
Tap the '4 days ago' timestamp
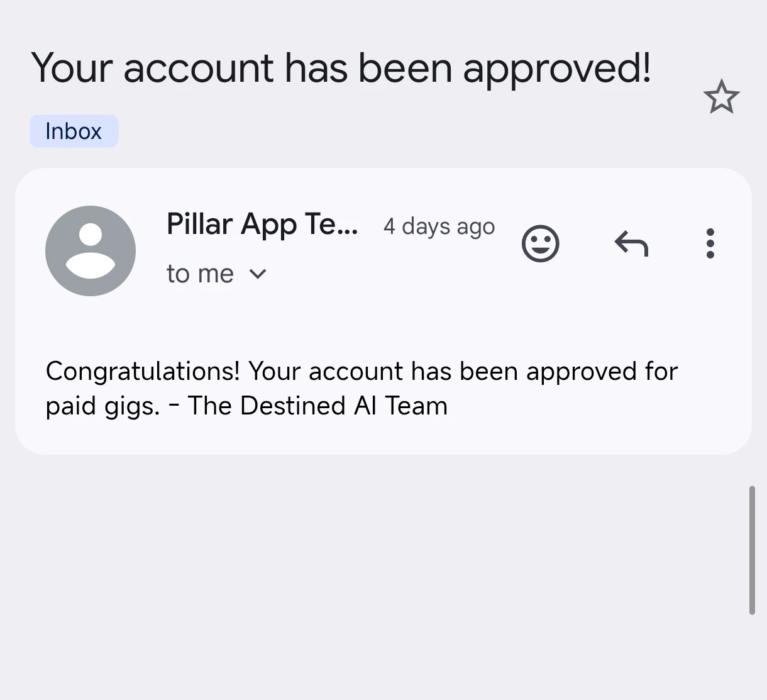pos(439,226)
